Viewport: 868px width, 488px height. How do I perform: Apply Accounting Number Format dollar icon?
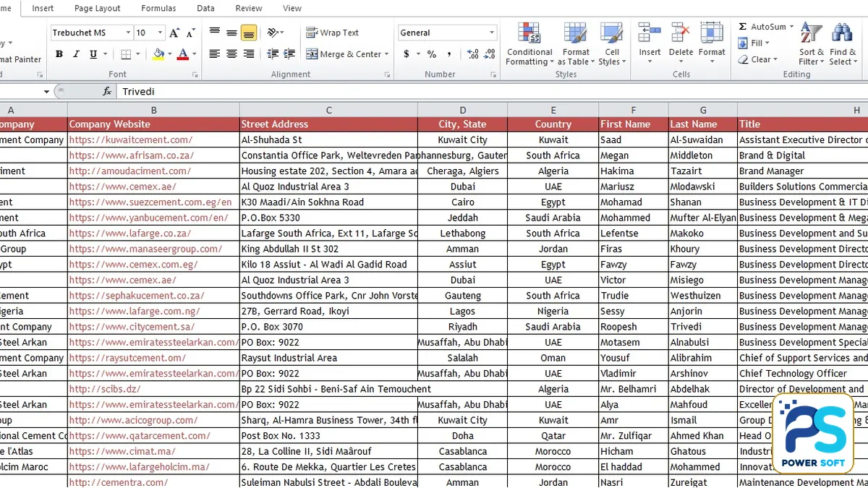(407, 54)
